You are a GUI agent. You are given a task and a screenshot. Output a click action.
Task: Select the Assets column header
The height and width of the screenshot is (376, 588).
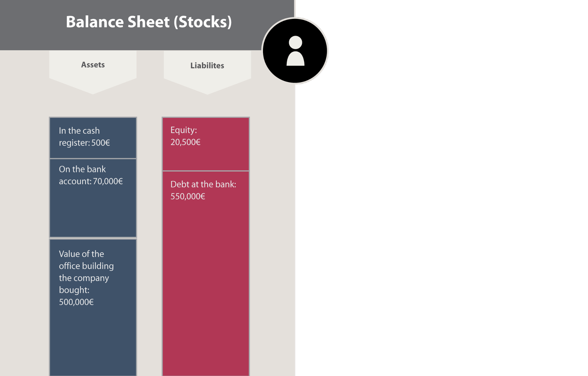click(x=93, y=65)
